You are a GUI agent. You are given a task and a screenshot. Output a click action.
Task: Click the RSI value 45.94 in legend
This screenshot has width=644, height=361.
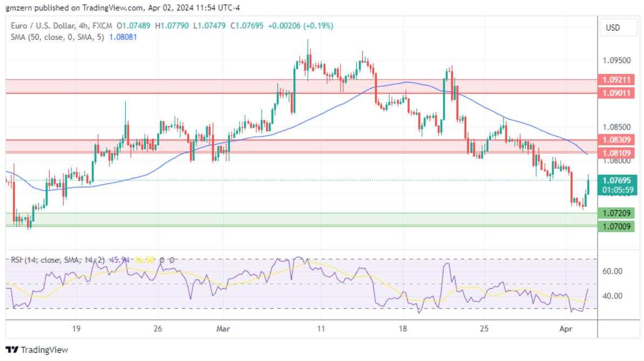click(119, 260)
